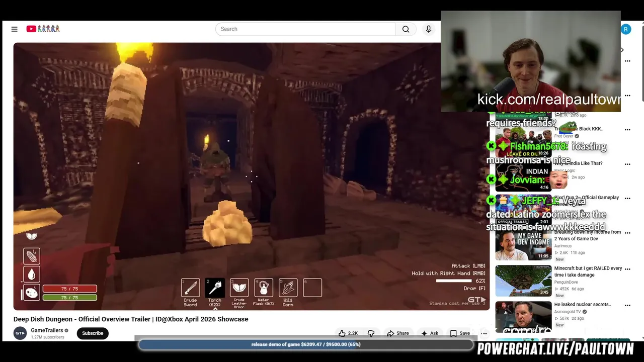644x362 pixels.
Task: Click the green 75/75 stamina bar in video
Action: 69,298
